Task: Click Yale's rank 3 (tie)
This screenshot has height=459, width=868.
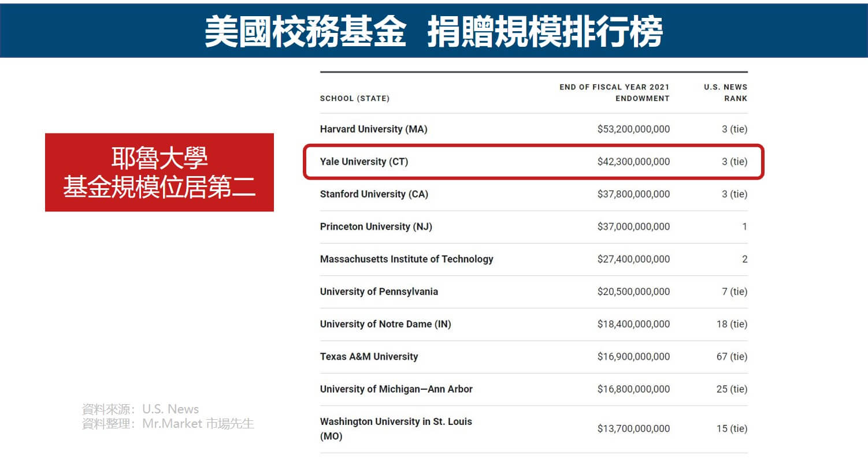Action: [x=735, y=162]
